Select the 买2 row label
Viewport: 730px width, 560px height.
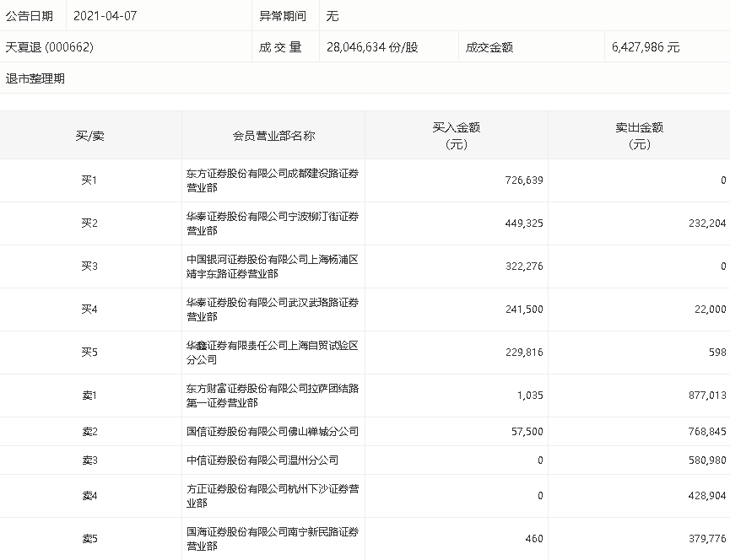(89, 223)
